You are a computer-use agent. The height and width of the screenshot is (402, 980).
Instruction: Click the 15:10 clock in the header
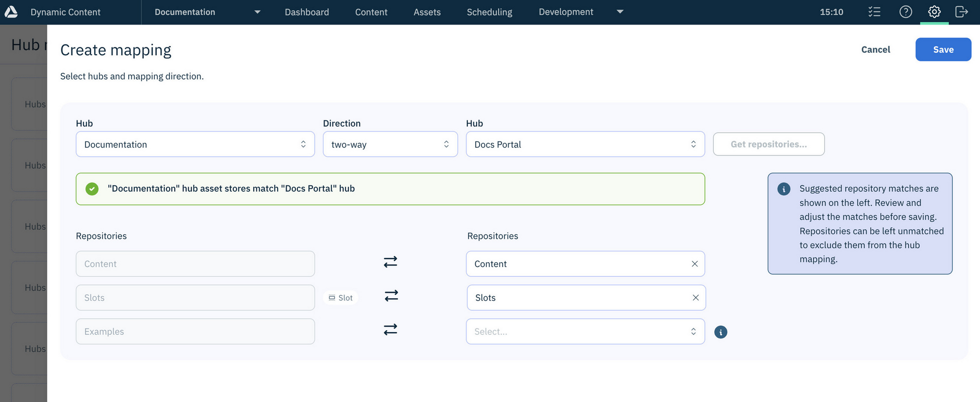point(832,12)
